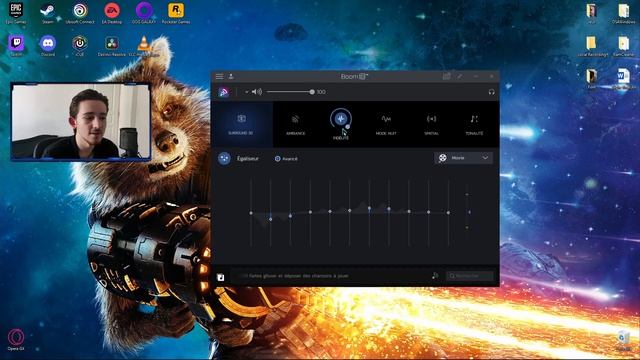640x360 pixels.
Task: Open the Movie preset dropdown
Action: [x=463, y=158]
